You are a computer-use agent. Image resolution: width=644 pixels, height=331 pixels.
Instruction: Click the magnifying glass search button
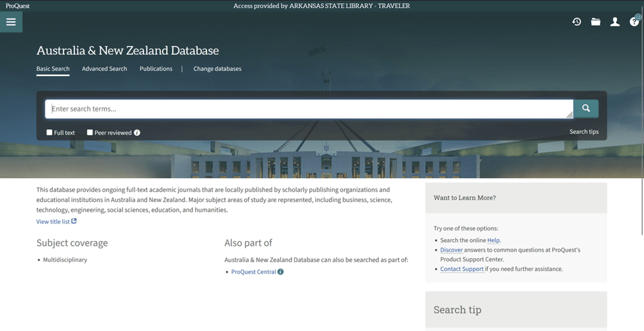[586, 109]
